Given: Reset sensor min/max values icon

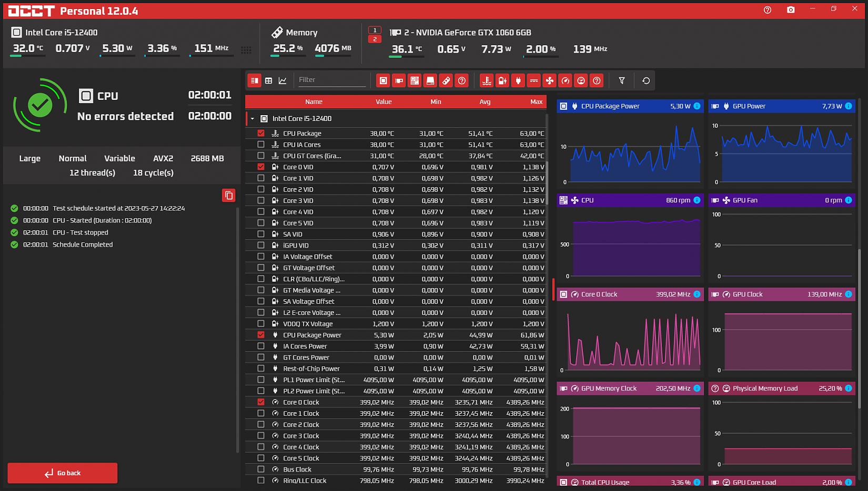Looking at the screenshot, I should click(646, 80).
